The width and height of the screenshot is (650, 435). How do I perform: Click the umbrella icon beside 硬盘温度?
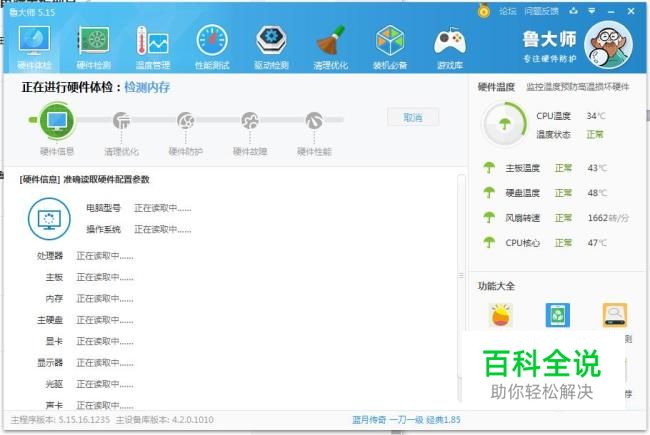(489, 192)
